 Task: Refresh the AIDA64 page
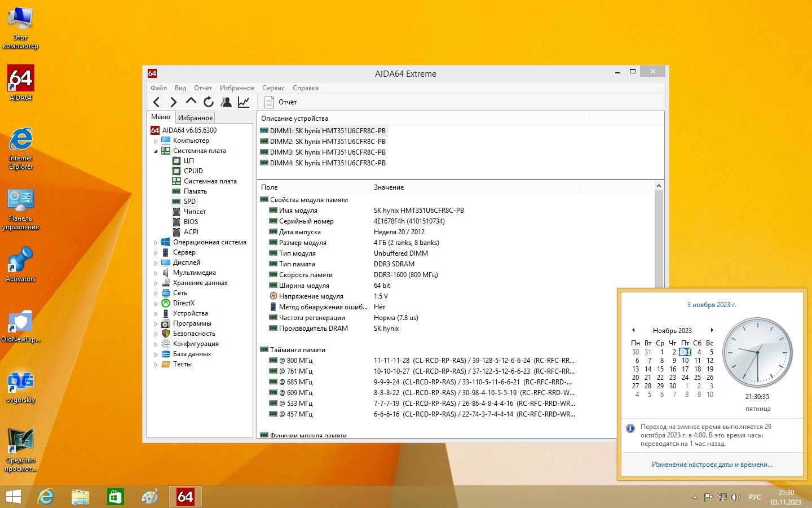pyautogui.click(x=209, y=102)
